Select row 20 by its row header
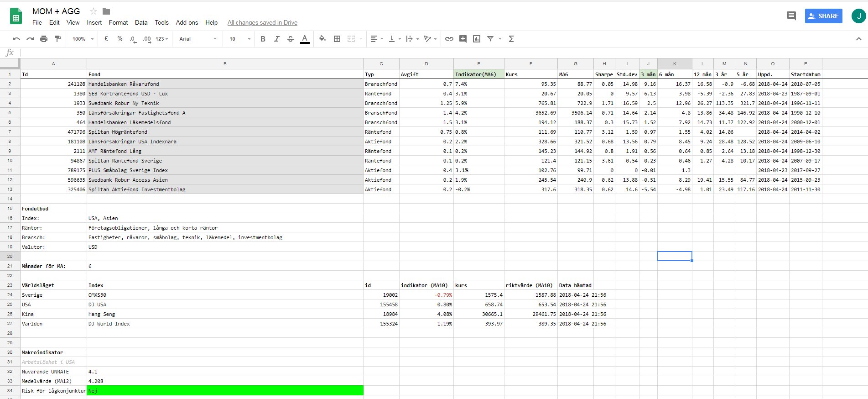 pyautogui.click(x=10, y=256)
